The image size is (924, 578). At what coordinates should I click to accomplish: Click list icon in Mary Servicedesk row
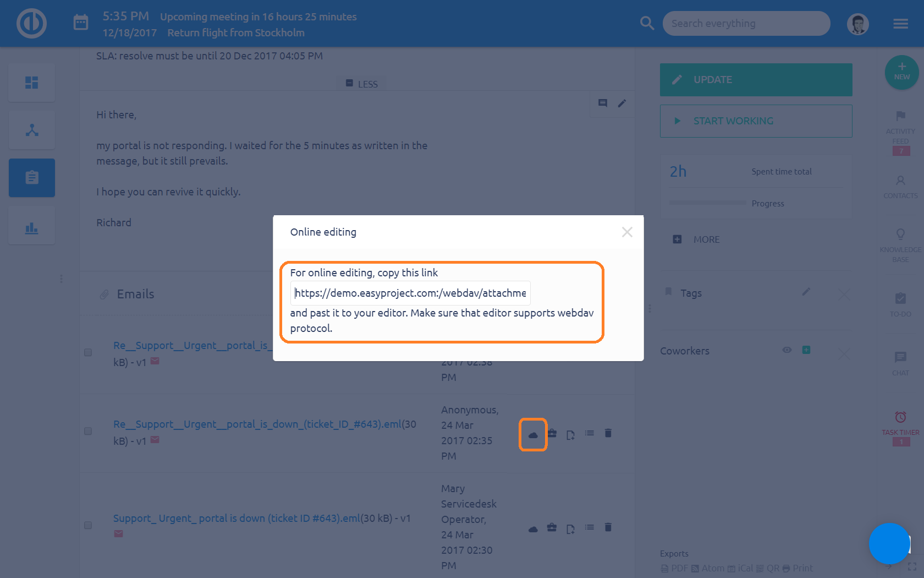pyautogui.click(x=590, y=527)
